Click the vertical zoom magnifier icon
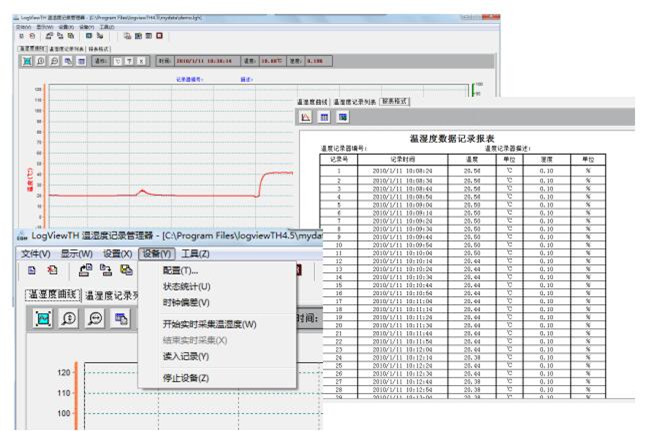This screenshot has width=650, height=441. click(x=70, y=318)
